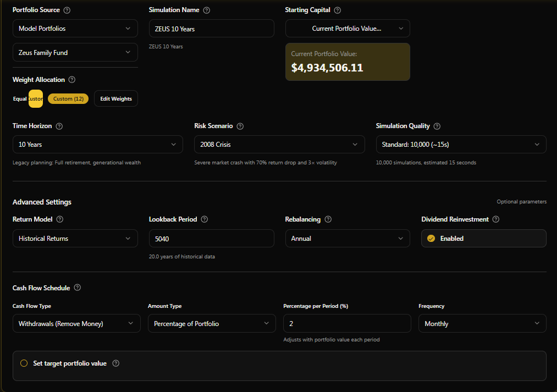Open the Annual rebalancing dropdown
Image resolution: width=557 pixels, height=392 pixels.
point(348,239)
